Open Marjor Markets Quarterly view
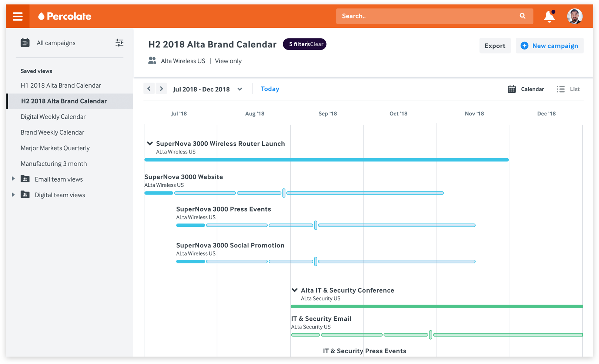Viewport: 599px width, 364px height. pos(55,148)
